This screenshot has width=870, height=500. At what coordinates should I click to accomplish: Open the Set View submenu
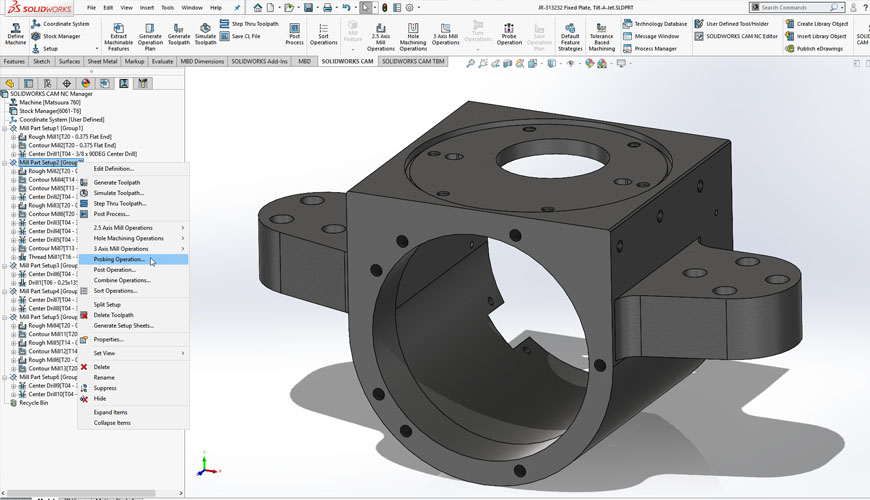pos(104,353)
